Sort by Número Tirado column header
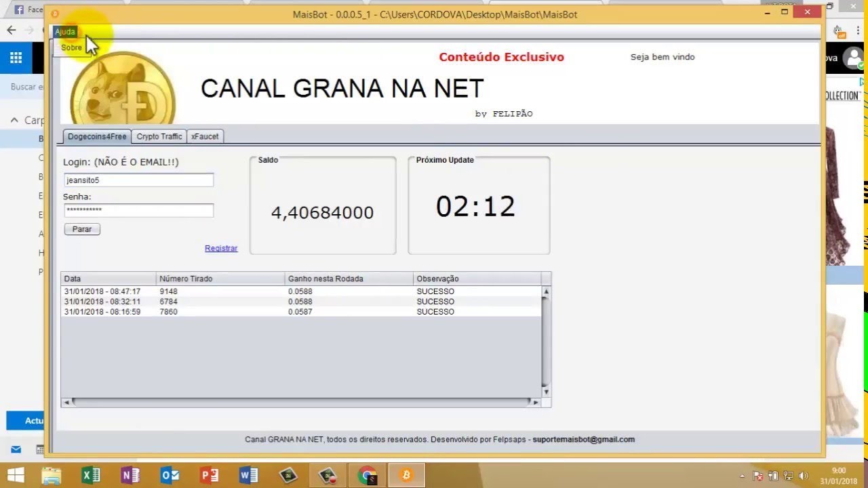Viewport: 868px width, 488px height. (220, 279)
